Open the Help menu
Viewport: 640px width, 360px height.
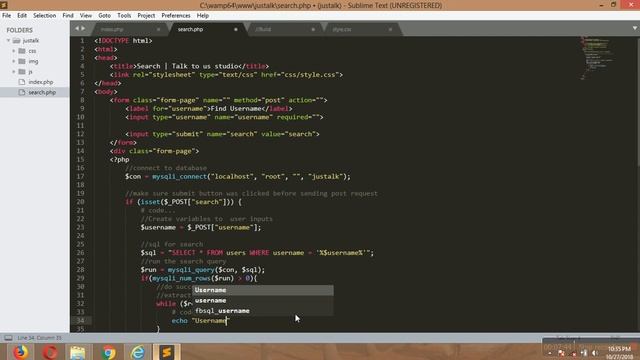203,16
